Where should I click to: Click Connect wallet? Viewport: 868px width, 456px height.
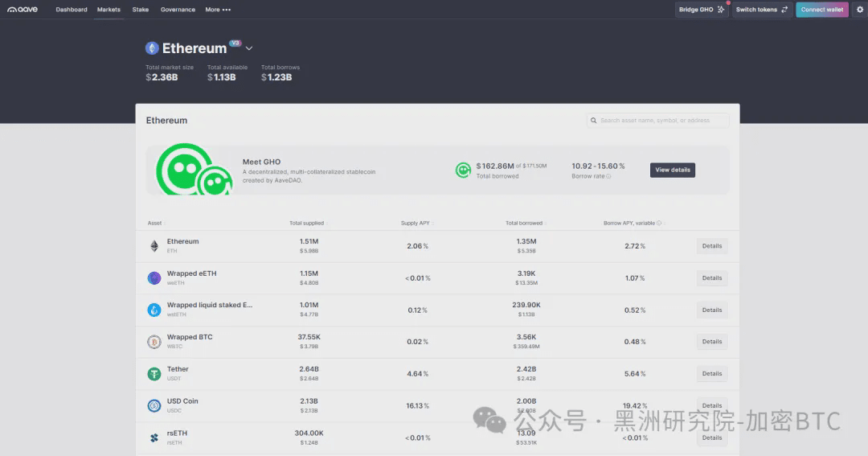822,10
